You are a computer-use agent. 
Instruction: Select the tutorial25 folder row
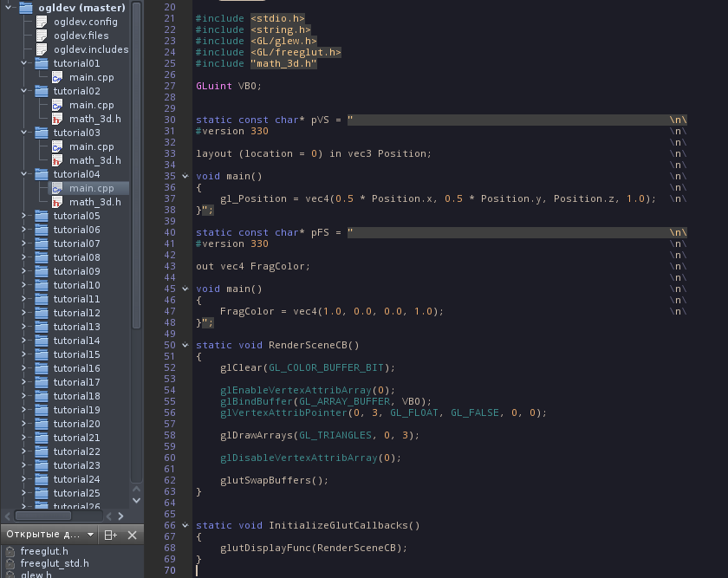click(x=75, y=493)
